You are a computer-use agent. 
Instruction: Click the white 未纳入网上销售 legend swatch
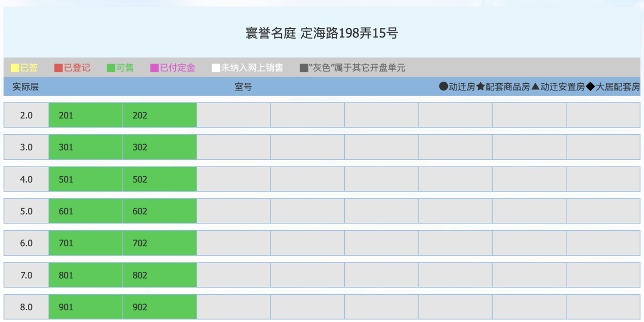point(216,68)
